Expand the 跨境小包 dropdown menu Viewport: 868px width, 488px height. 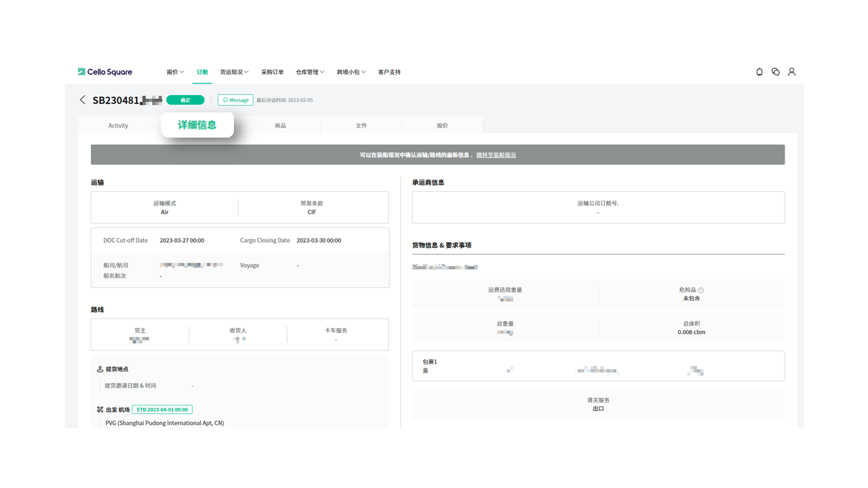(351, 72)
